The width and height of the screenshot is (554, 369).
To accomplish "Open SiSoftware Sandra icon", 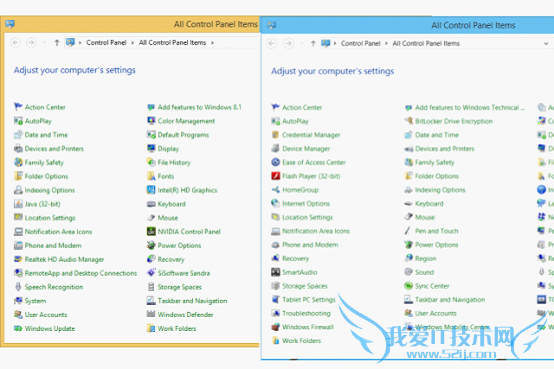I will pos(151,273).
